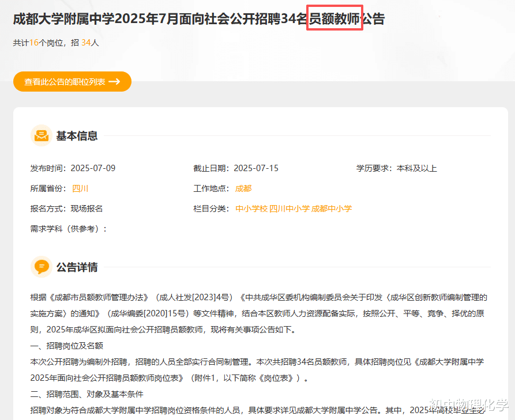Click the envelope icon beside 基本信息
The width and height of the screenshot is (515, 420).
[42, 135]
